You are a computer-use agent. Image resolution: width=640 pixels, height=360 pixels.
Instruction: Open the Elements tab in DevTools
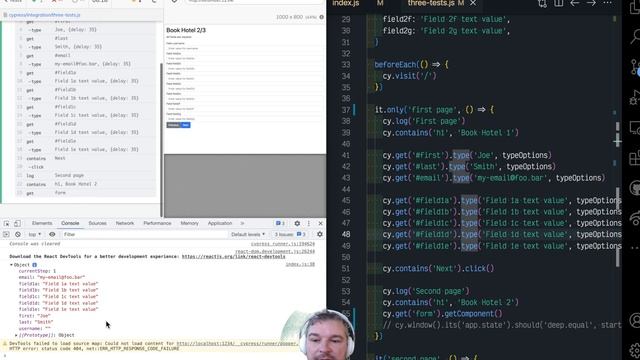42,223
